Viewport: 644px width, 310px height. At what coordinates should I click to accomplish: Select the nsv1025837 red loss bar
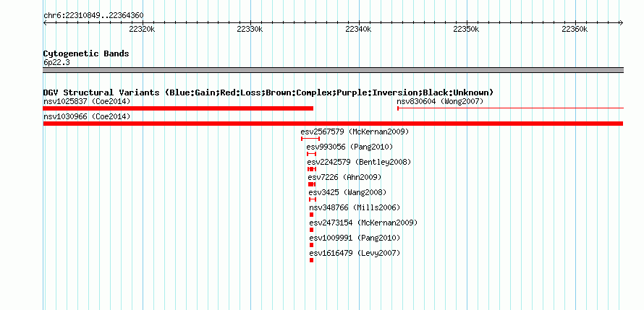[178, 108]
